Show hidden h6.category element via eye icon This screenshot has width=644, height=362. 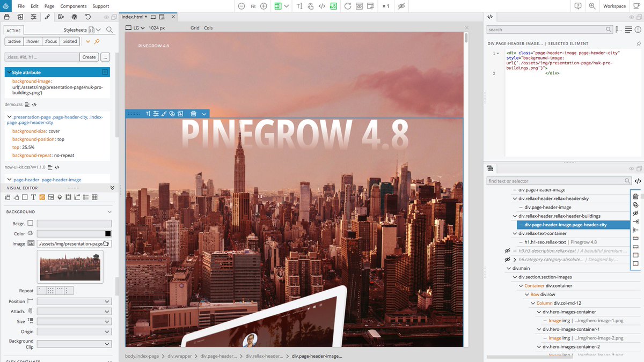507,260
